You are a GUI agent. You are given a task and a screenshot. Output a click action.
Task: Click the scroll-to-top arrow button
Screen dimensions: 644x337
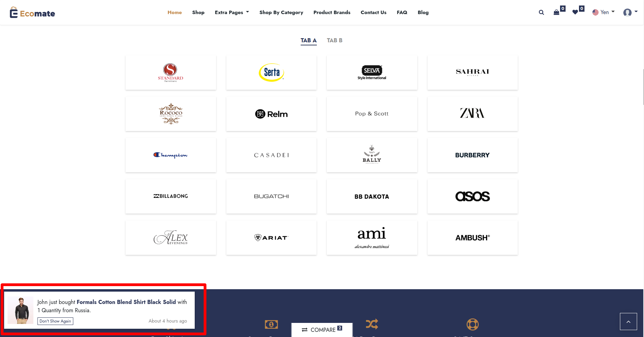(629, 322)
